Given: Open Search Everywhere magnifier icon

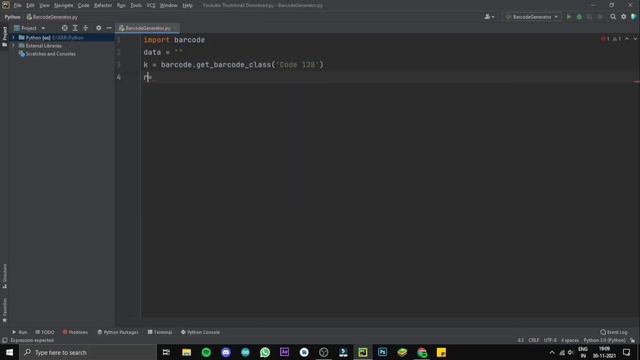Looking at the screenshot, I should tap(613, 17).
